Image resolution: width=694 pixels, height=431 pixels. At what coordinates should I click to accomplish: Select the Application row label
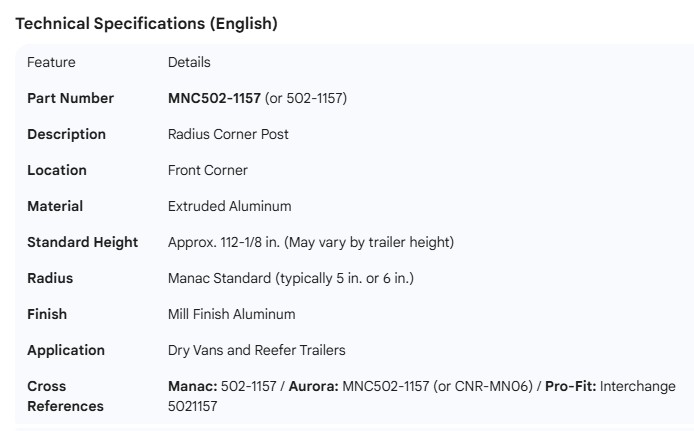tap(66, 350)
